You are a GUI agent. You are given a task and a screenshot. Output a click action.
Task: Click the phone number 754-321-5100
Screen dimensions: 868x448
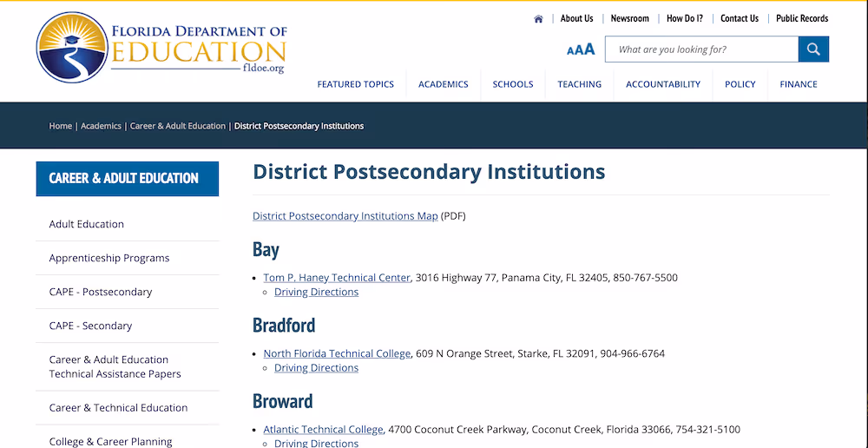pos(707,429)
